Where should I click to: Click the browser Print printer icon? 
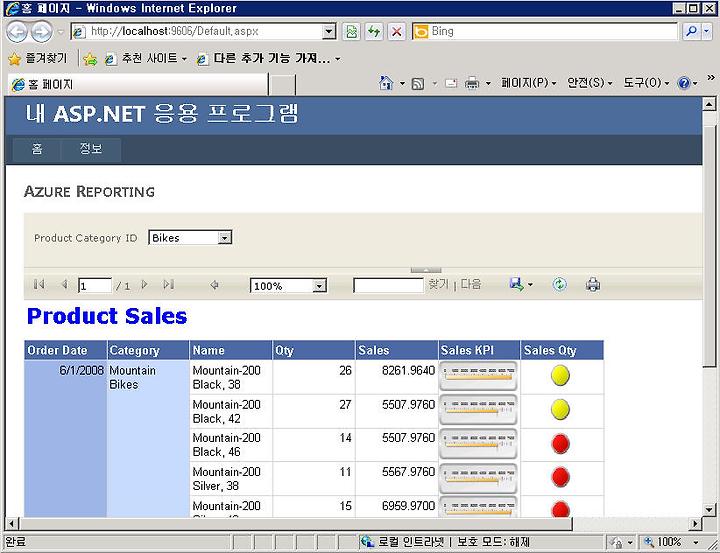pyautogui.click(x=472, y=83)
